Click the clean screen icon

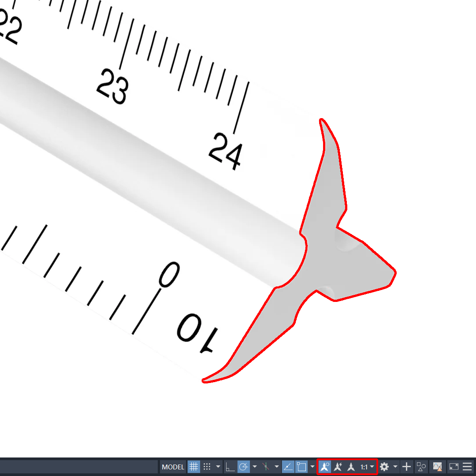[x=454, y=467]
